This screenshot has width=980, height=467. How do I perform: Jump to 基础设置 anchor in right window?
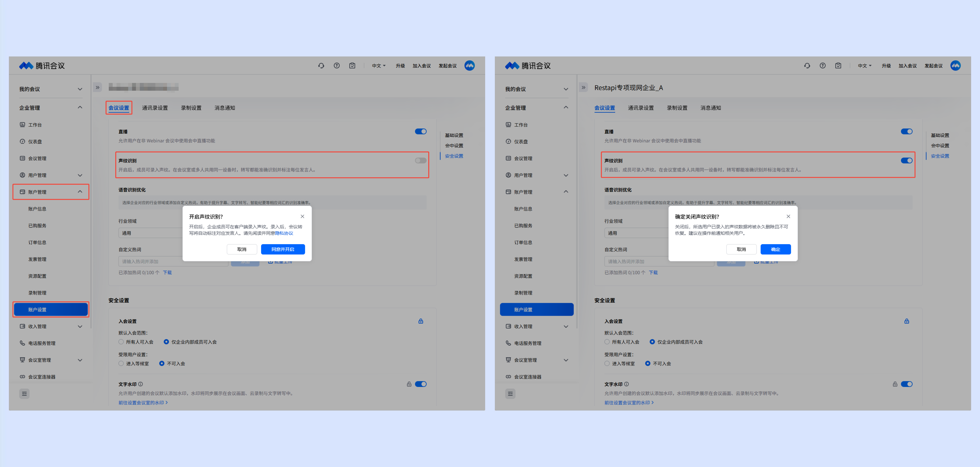click(940, 135)
